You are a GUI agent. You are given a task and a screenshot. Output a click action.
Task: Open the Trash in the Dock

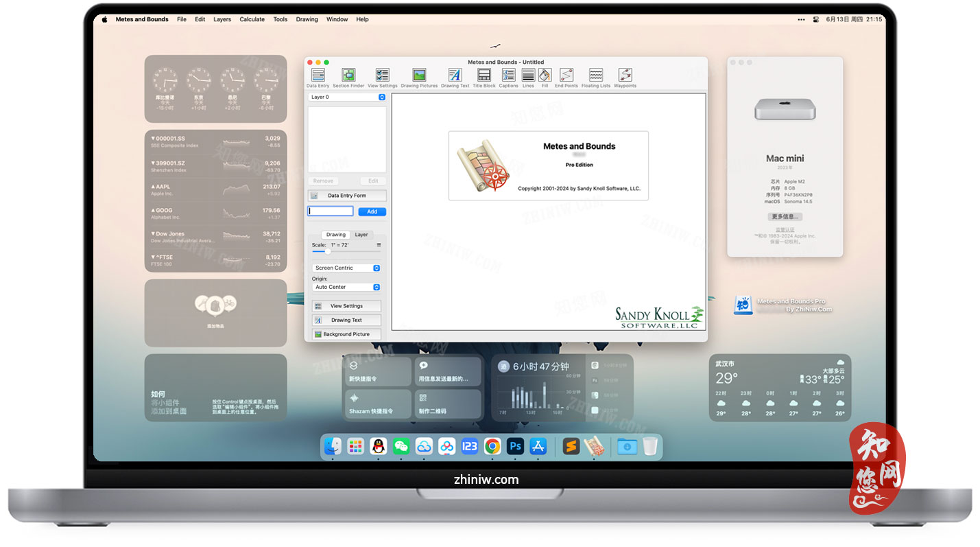[x=650, y=446]
